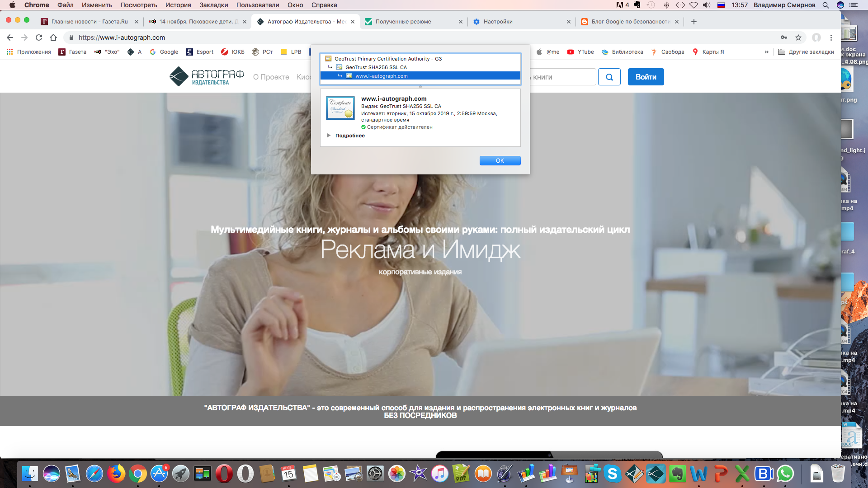This screenshot has height=488, width=868.
Task: Click the volume icon in menu bar
Action: click(707, 5)
